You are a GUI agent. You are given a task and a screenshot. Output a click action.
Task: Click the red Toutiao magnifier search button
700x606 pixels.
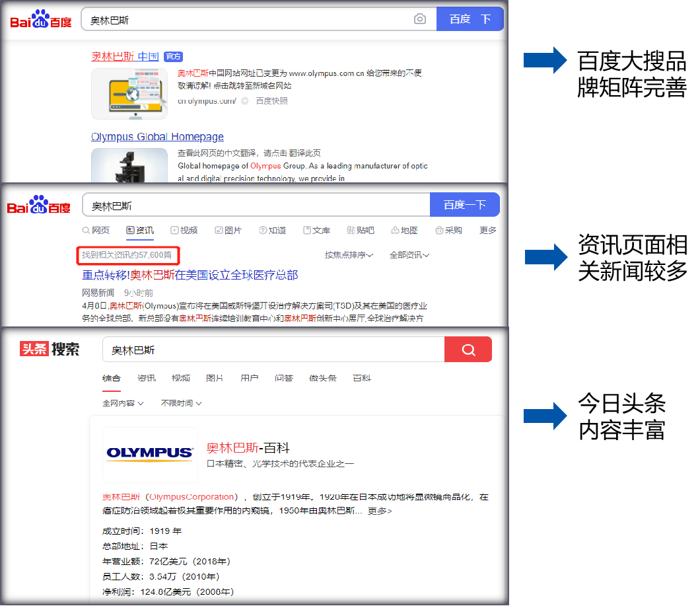click(x=468, y=350)
